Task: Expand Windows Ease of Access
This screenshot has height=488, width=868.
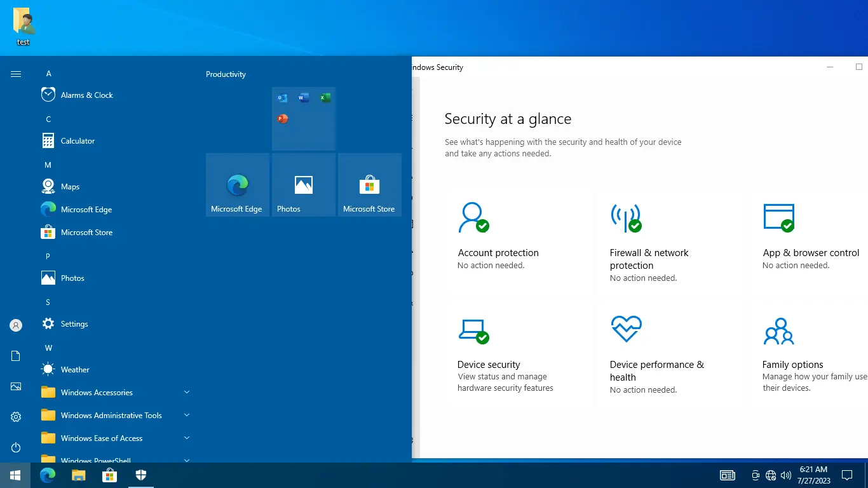Action: click(x=100, y=438)
